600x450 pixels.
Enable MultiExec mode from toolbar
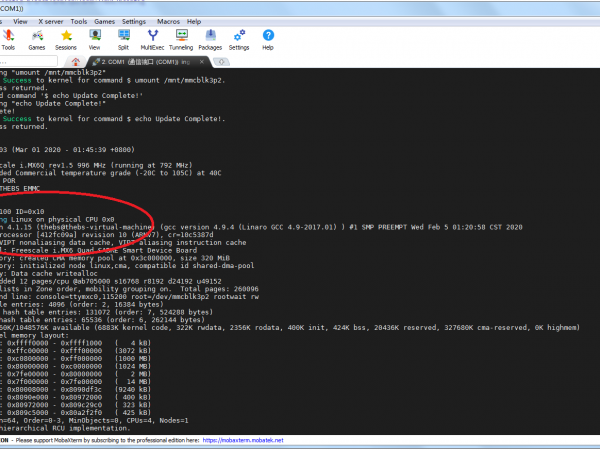(x=152, y=37)
